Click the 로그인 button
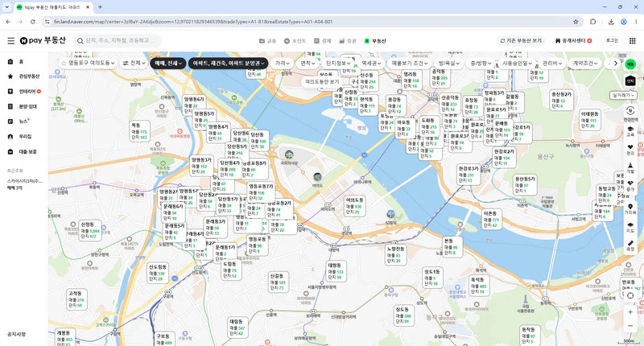 coord(612,40)
